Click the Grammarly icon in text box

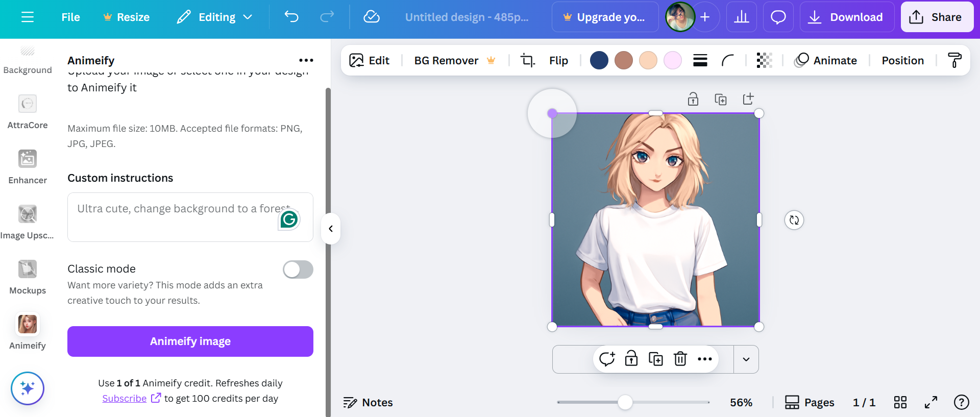tap(289, 219)
